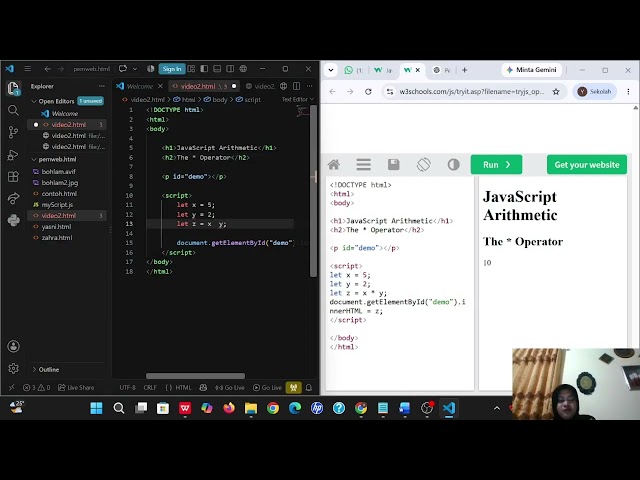Click Get your website button
The image size is (640, 480).
point(587,164)
